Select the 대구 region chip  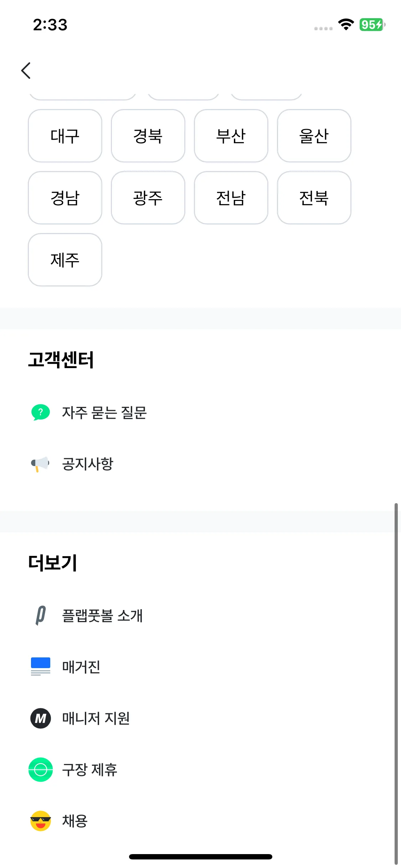[65, 136]
